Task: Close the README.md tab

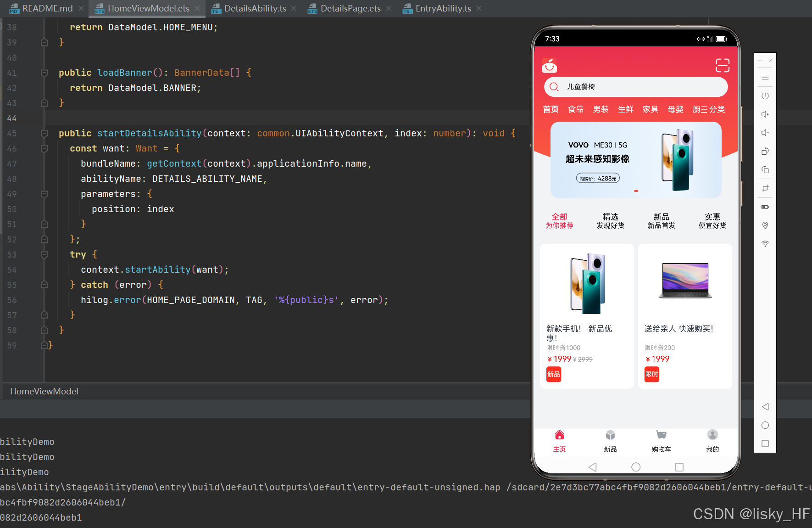Action: tap(81, 8)
